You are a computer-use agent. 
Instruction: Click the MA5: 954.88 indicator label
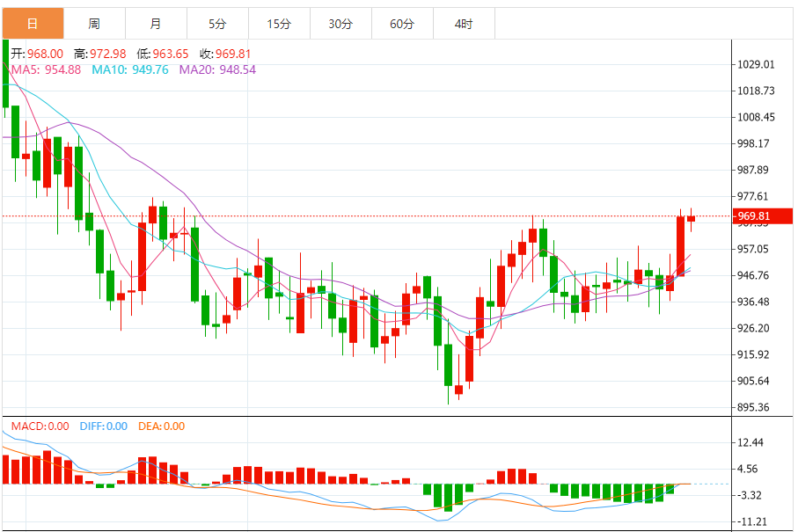tap(47, 69)
